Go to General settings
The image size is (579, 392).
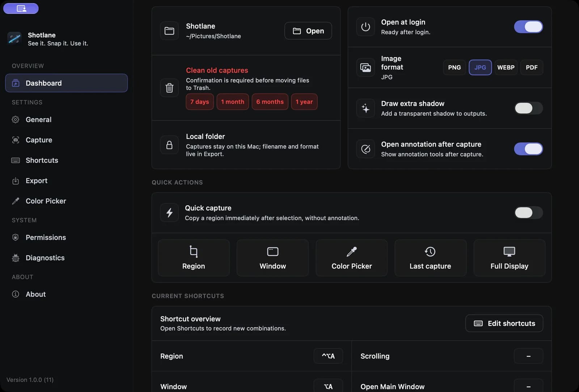(x=67, y=120)
